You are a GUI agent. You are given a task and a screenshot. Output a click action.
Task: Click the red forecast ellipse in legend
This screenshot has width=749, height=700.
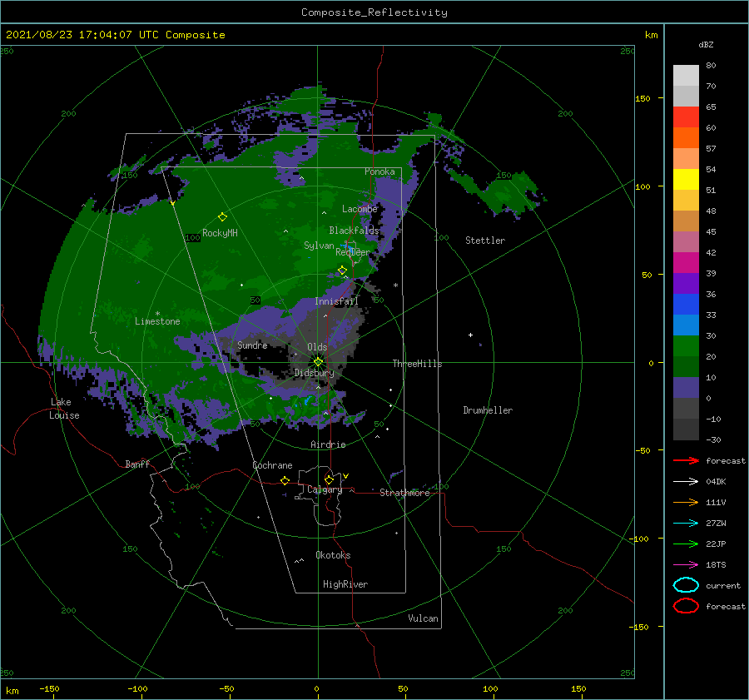click(x=686, y=606)
